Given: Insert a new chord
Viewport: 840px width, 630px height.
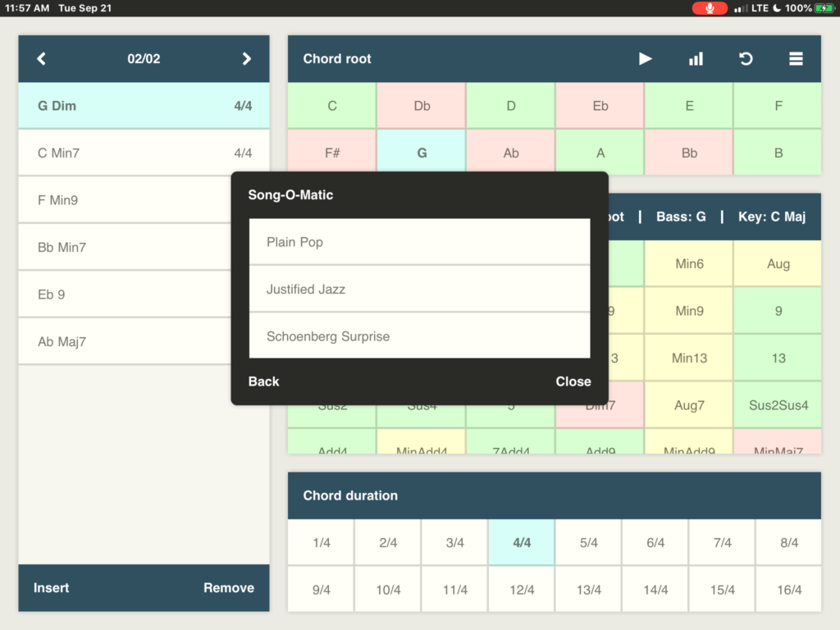Looking at the screenshot, I should coord(51,588).
